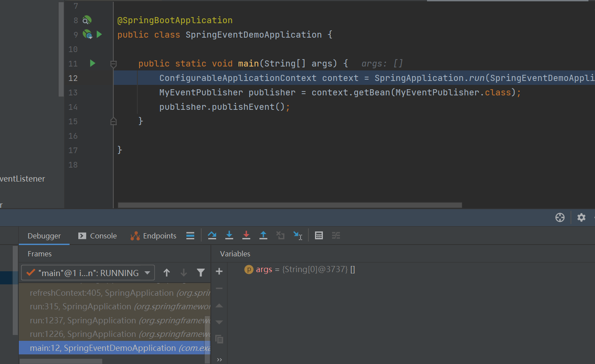Click the frames filter funnel icon
Viewport: 595px width, 364px height.
pyautogui.click(x=201, y=273)
